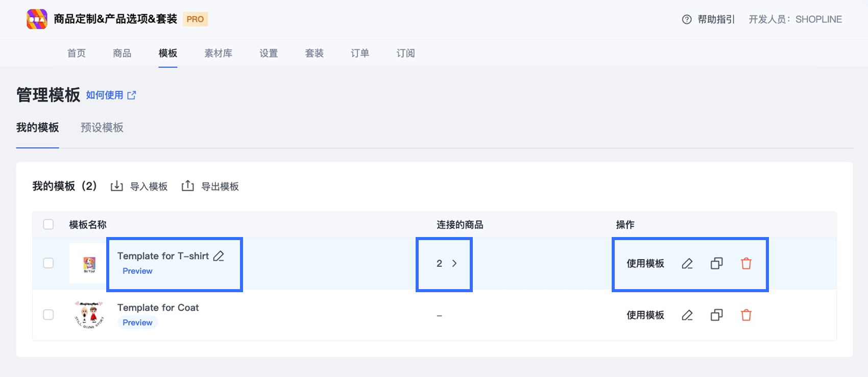Edit the Template for T-shirt row
Viewport: 868px width, 377px height.
point(687,264)
